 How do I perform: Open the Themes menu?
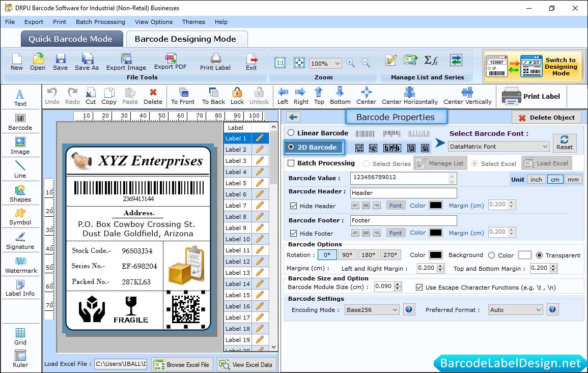193,22
